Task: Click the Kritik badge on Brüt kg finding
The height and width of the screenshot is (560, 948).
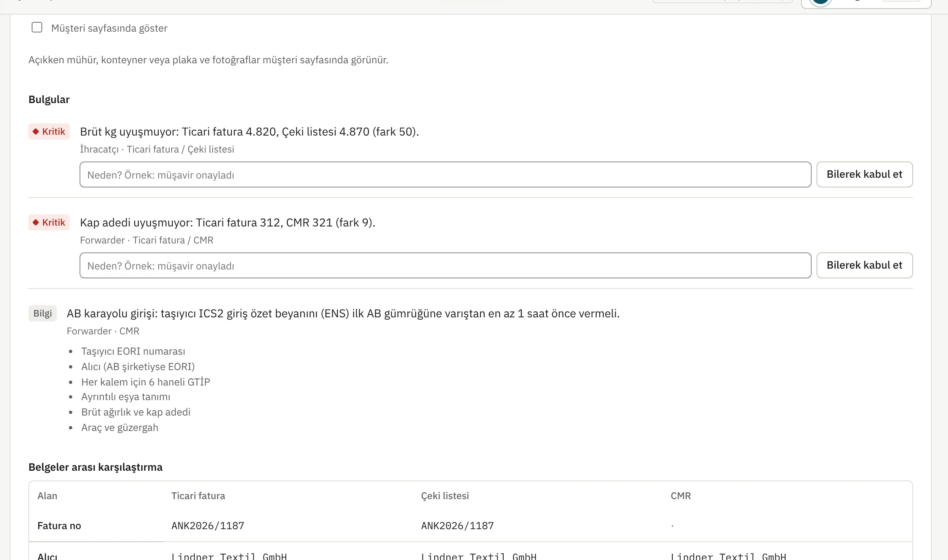Action: (x=49, y=131)
